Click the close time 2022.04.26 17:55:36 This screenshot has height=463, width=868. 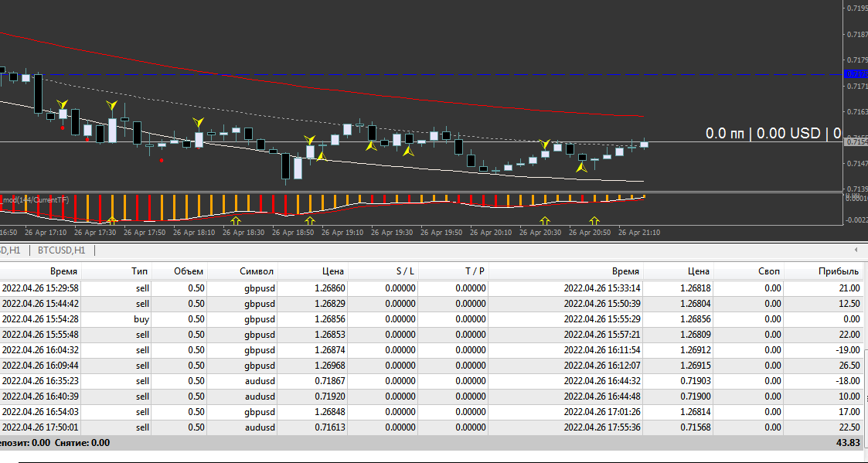pyautogui.click(x=602, y=427)
